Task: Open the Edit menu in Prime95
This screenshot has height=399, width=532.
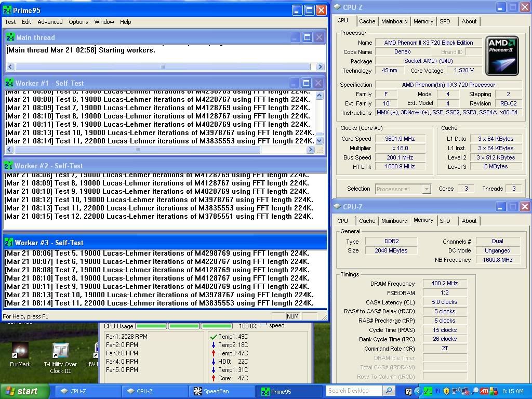Action: point(26,22)
